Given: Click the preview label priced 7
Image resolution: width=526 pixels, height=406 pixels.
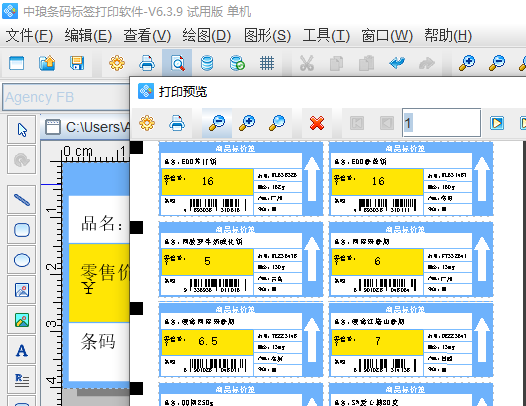Looking at the screenshot, I should 411,340.
